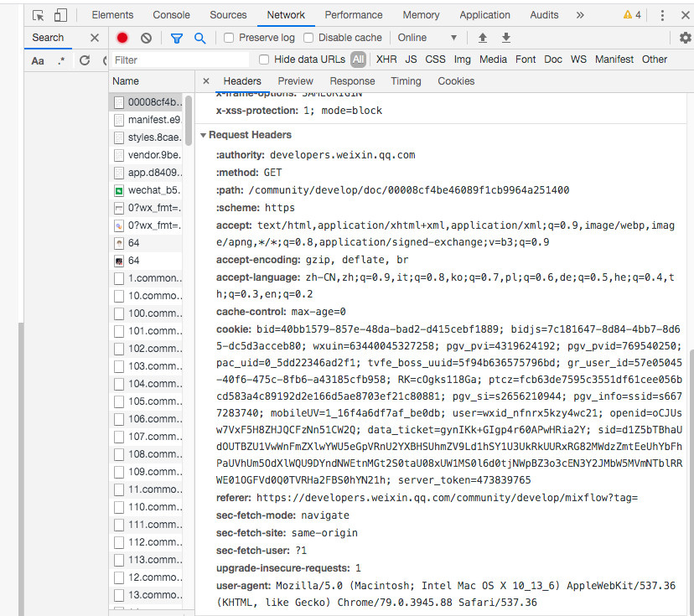Toggle the device toolbar icon

pos(60,15)
